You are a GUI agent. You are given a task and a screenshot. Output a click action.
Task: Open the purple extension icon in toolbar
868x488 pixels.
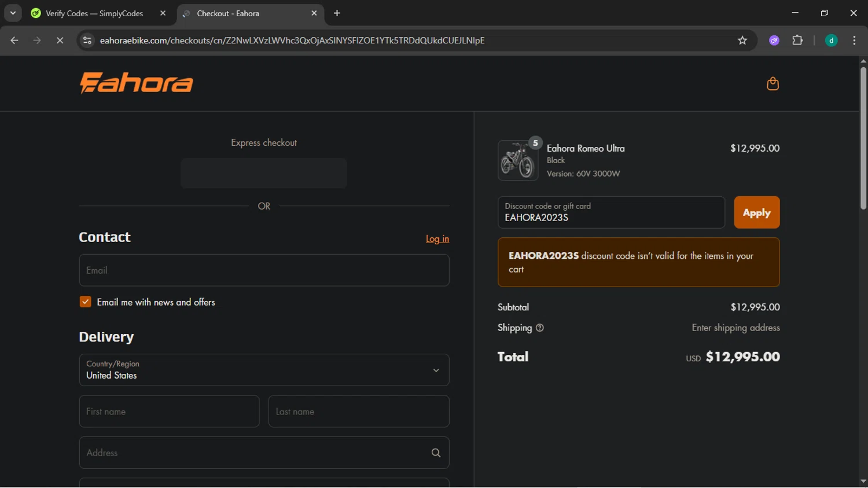tap(774, 41)
